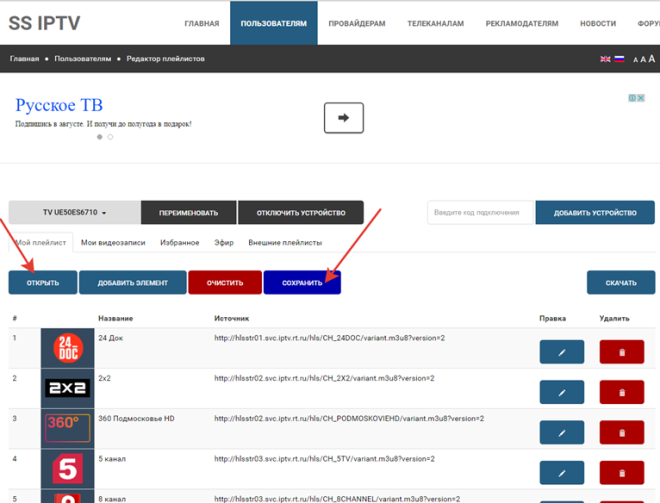Switch to the Мой плейлист tab

(41, 242)
